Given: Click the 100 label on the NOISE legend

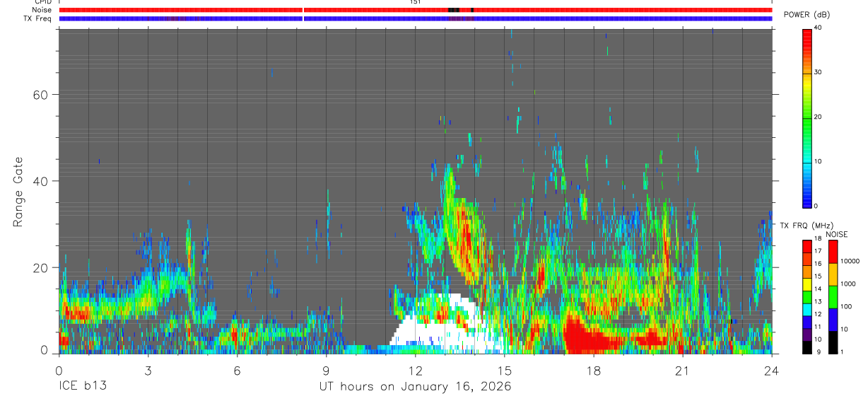Looking at the screenshot, I should 845,307.
